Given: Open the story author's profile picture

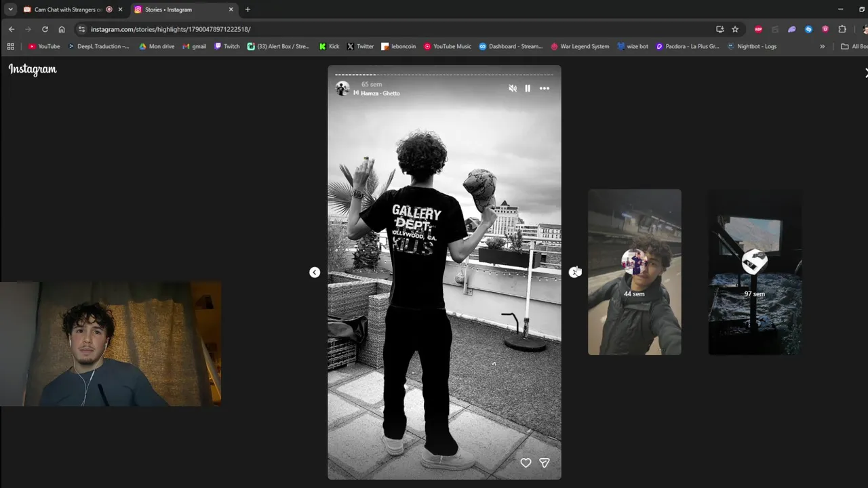Looking at the screenshot, I should [x=342, y=88].
